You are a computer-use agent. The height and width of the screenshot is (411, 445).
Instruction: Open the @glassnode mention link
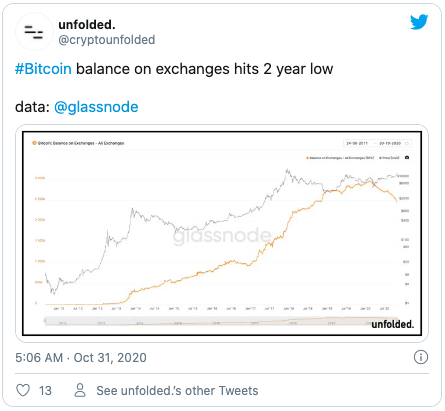click(96, 107)
